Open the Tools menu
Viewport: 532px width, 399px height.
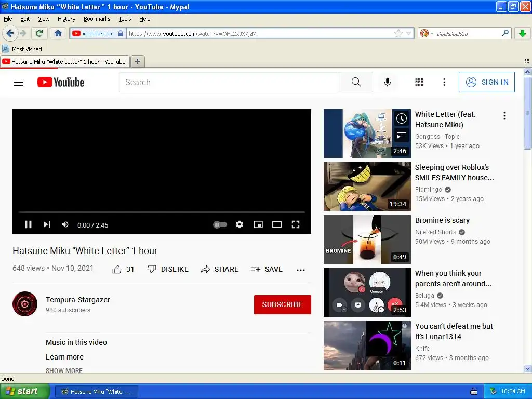[125, 19]
